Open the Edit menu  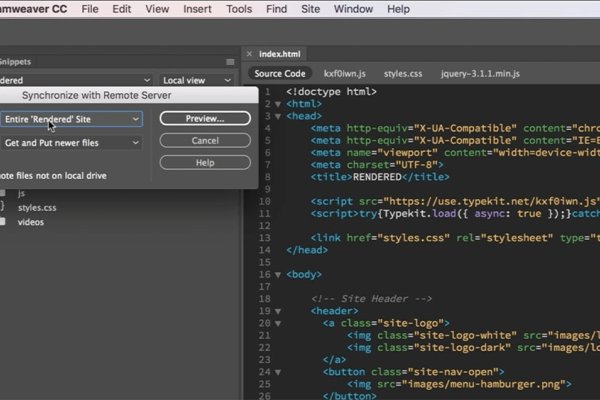122,9
